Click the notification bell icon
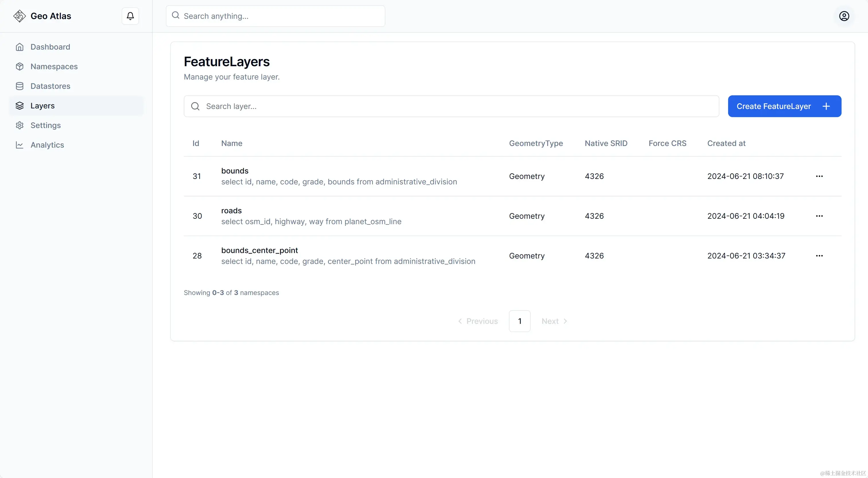Screen dimensions: 868x478 pyautogui.click(x=130, y=16)
